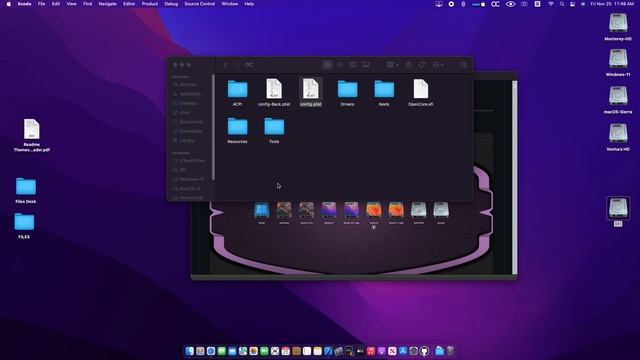Open the View menu
Screen dimensions: 640x360
point(71,4)
